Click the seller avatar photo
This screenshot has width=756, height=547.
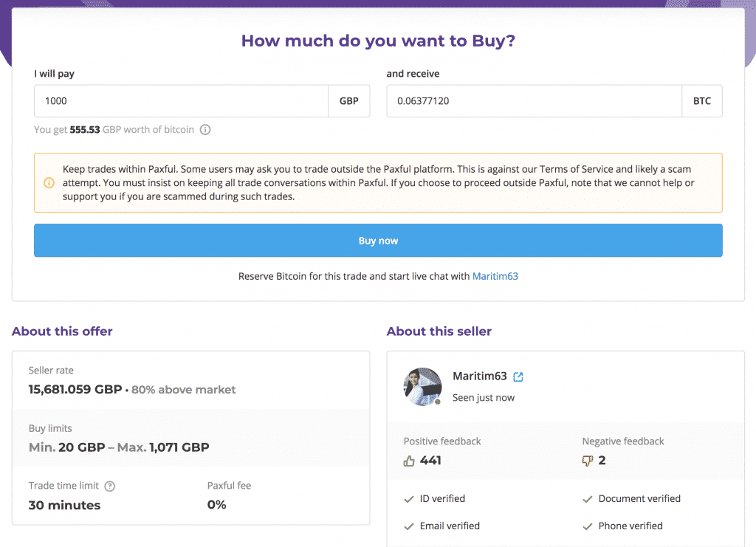click(422, 387)
